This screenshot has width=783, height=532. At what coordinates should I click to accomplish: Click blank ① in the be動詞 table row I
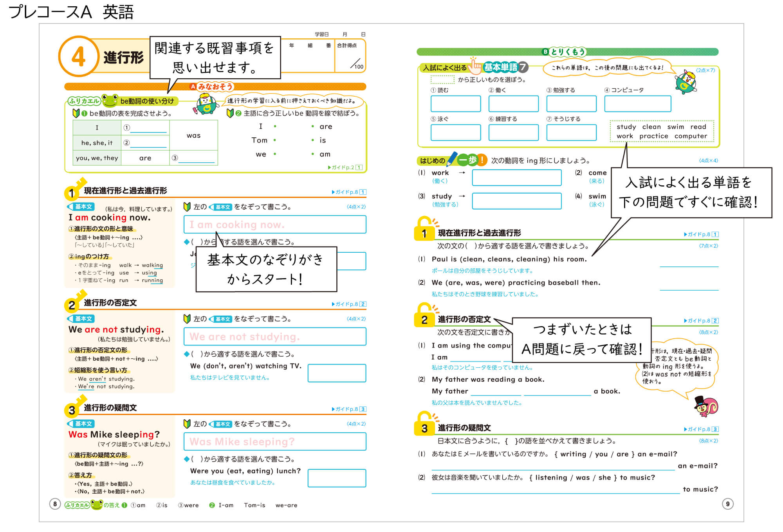coord(149,128)
